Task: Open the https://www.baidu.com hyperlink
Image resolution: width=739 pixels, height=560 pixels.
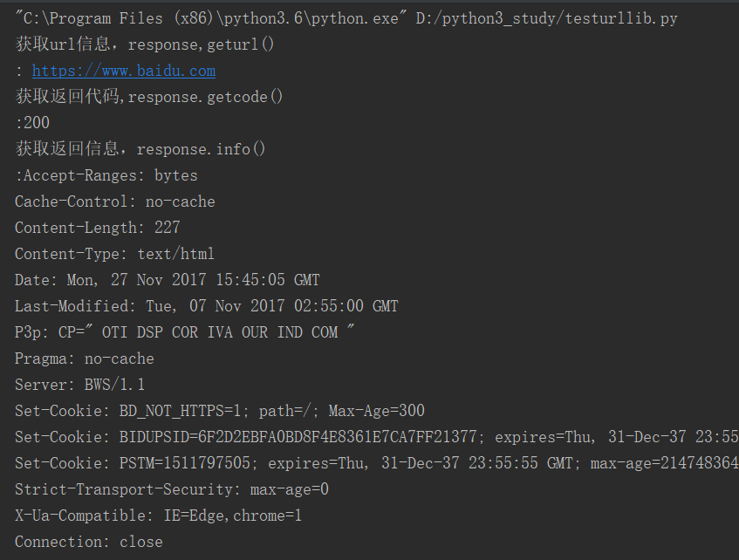Action: click(124, 71)
